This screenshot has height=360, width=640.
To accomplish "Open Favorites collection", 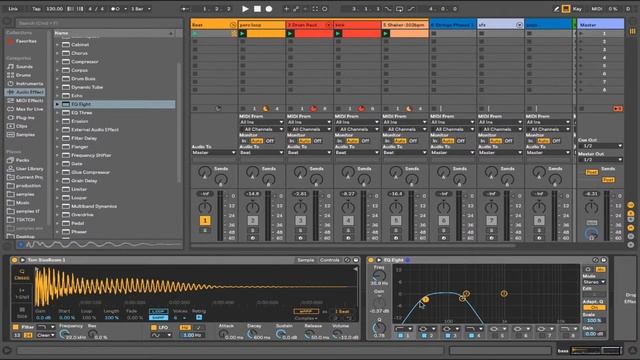I will click(x=26, y=41).
